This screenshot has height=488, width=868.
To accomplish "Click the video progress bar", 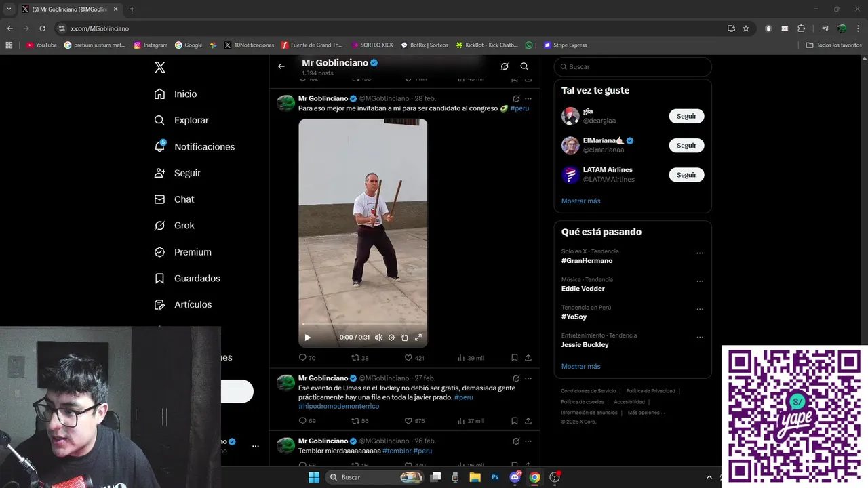I will (x=363, y=325).
